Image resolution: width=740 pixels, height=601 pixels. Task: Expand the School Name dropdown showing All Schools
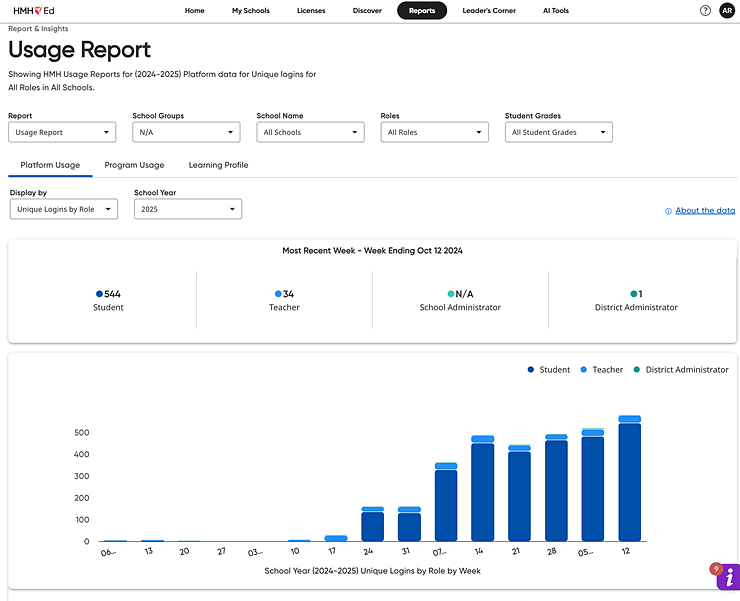[310, 132]
